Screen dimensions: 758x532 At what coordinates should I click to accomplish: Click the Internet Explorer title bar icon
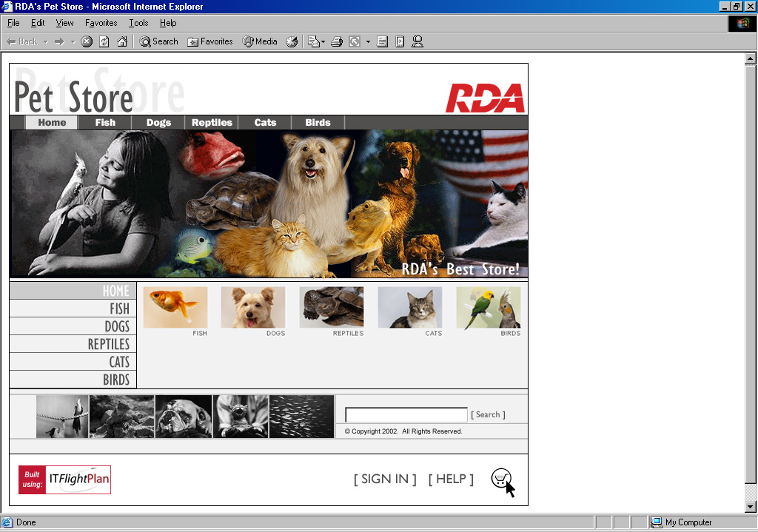pyautogui.click(x=7, y=6)
